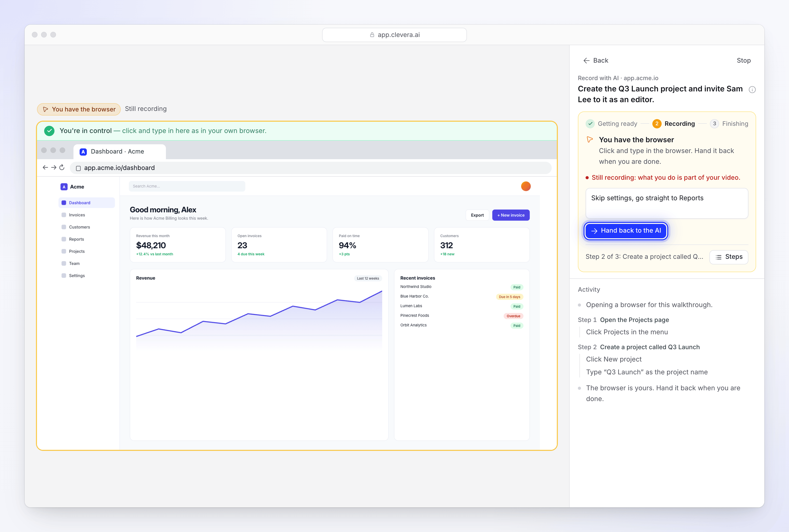The width and height of the screenshot is (789, 532).
Task: Click the Reports sidebar icon
Action: [x=63, y=239]
